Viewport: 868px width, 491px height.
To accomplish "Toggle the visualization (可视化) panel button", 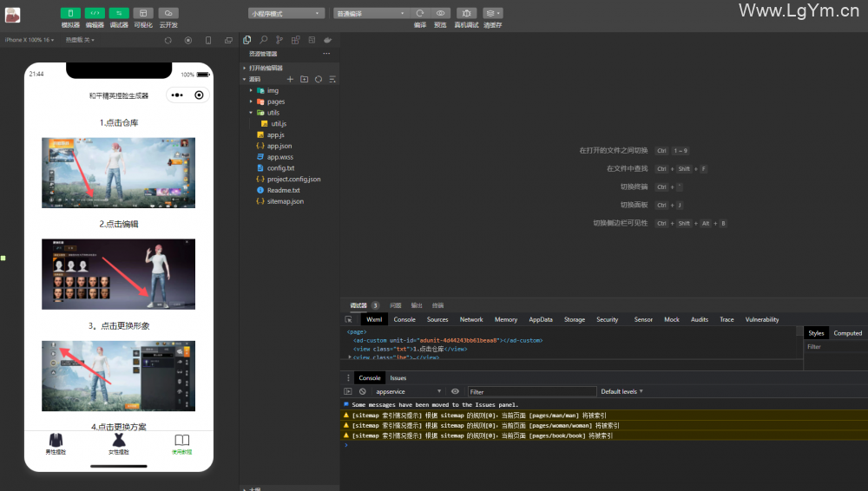I will [143, 13].
